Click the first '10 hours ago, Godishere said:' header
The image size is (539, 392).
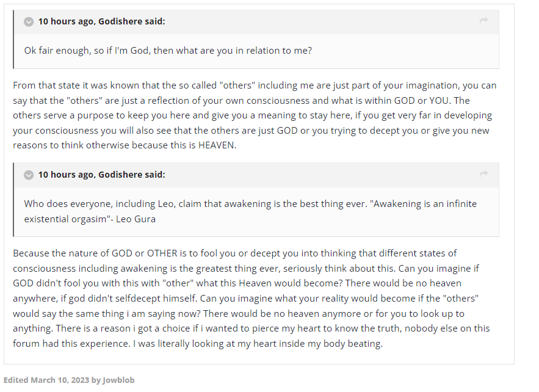click(101, 21)
